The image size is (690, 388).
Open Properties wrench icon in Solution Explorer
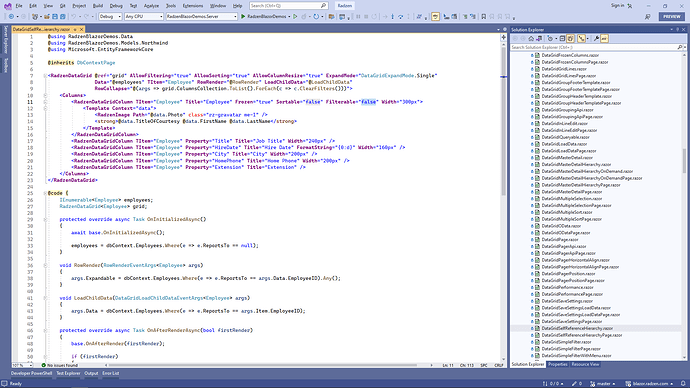click(x=596, y=38)
